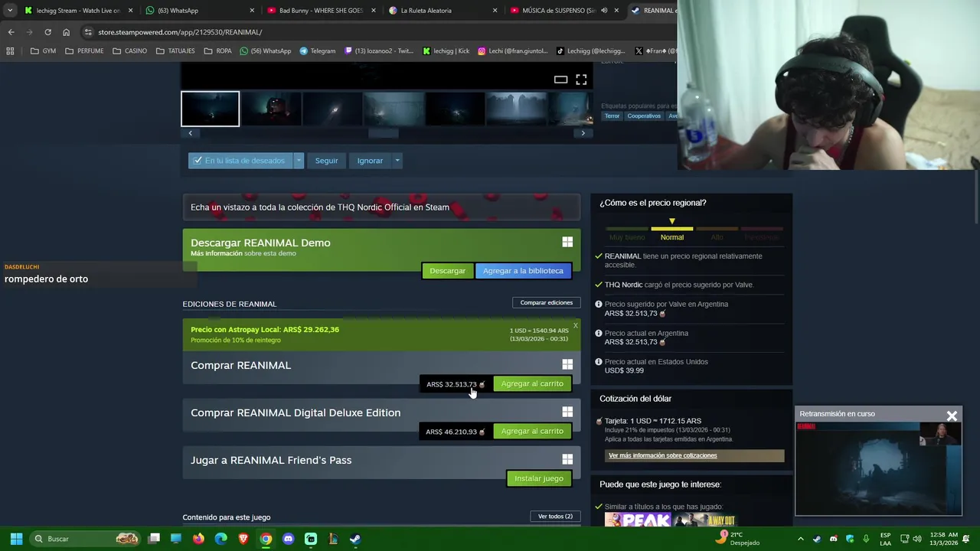Close the Retransmisión en curso popup
The height and width of the screenshot is (551, 980).
coord(952,416)
